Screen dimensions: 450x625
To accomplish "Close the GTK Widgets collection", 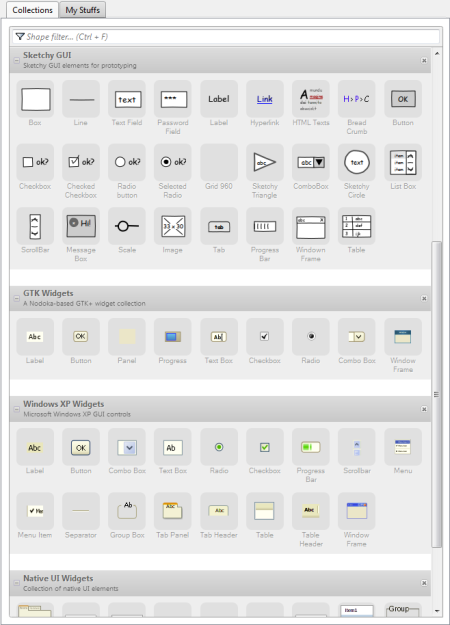I will (424, 299).
